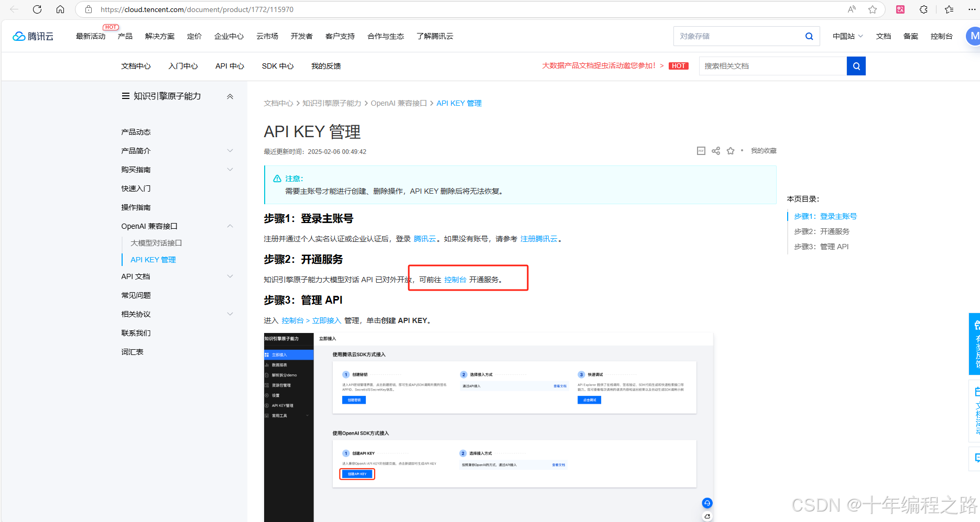Open the 文档 header link
980x522 pixels.
884,36
